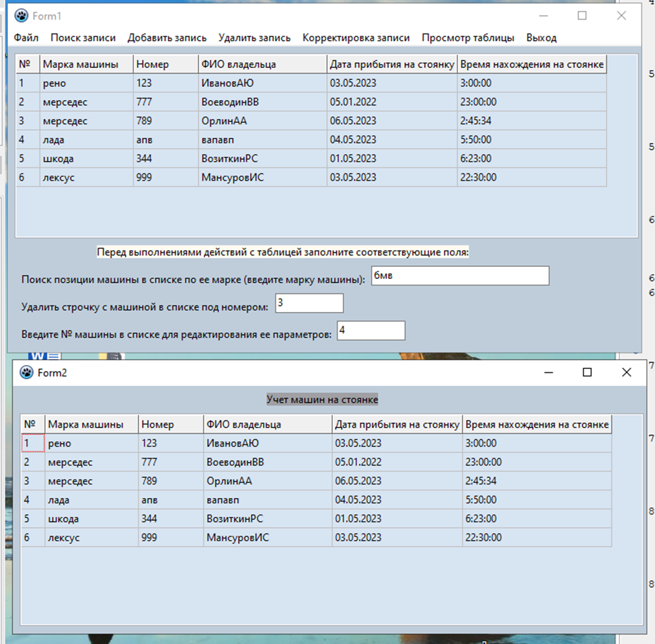
Task: Maximize the Form2 window
Action: point(587,372)
